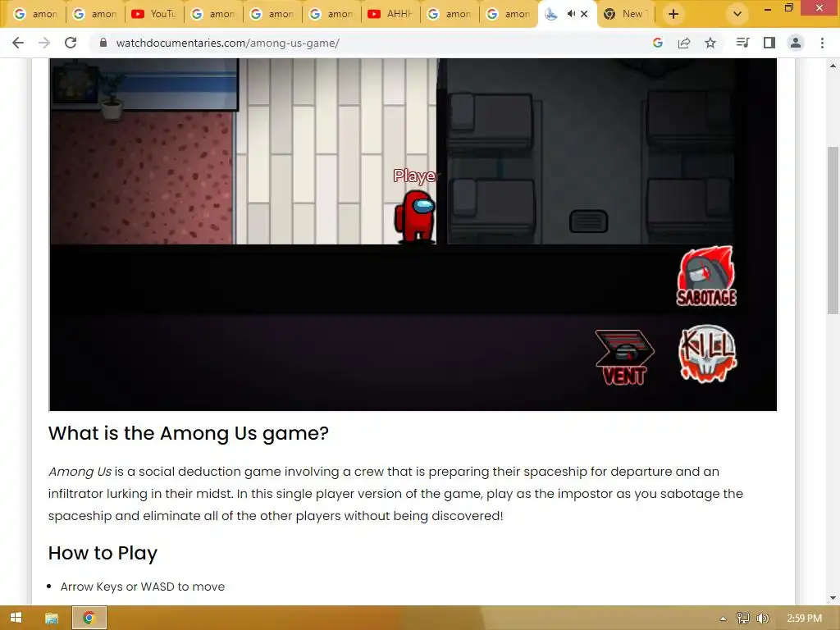Click the Google icon in the address bar
The height and width of the screenshot is (630, 840).
point(658,43)
